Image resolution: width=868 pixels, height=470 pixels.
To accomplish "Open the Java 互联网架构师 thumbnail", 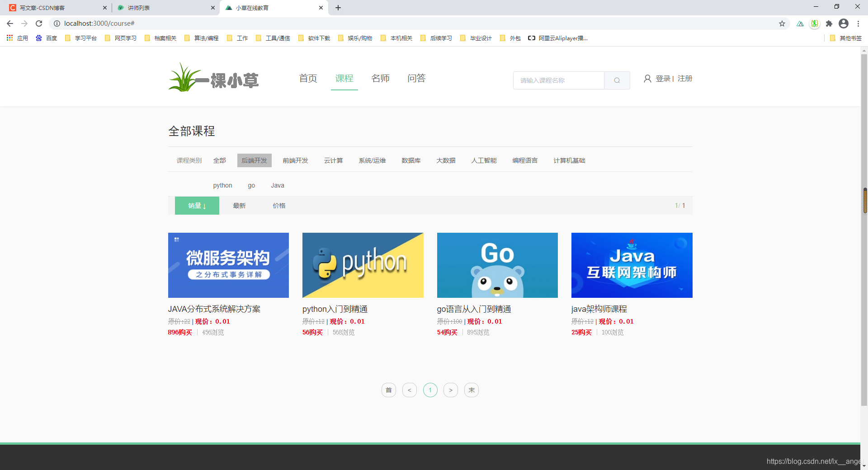I will point(632,265).
